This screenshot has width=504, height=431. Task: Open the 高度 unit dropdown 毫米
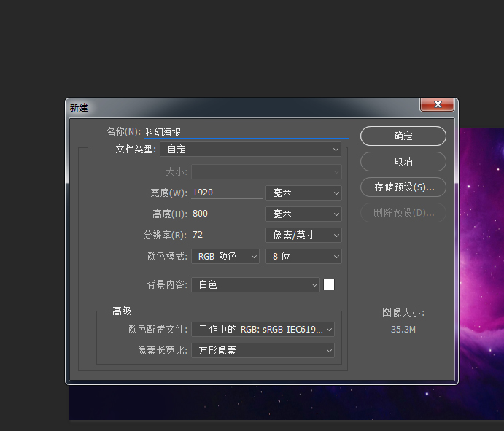303,214
